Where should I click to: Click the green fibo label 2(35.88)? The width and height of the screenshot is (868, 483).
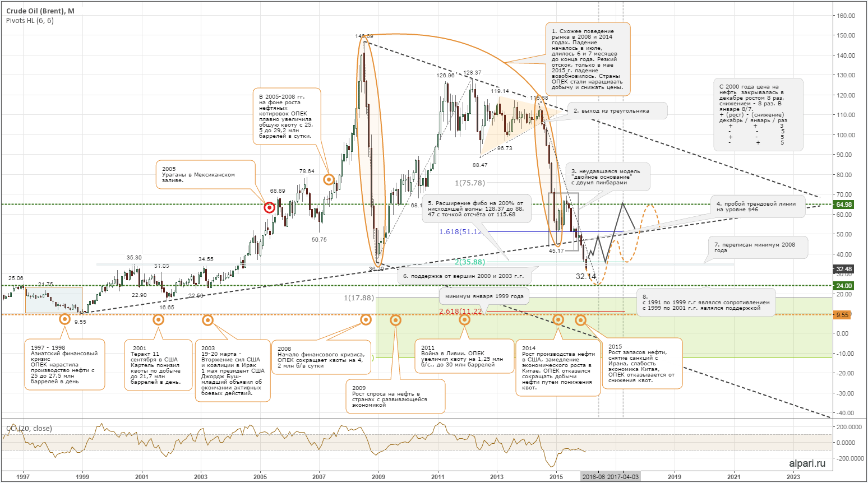coord(470,262)
